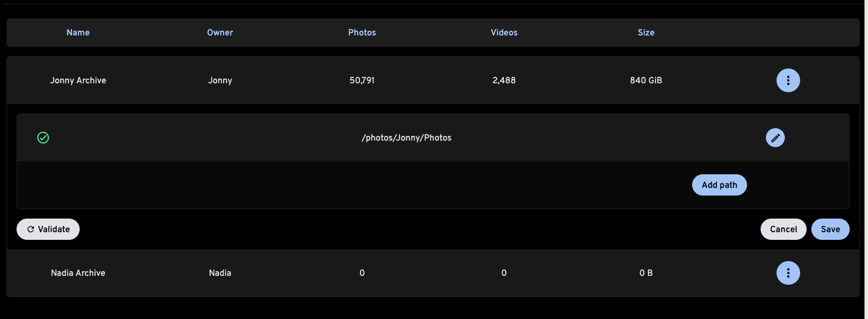Click the pencil icon to edit the import path

point(775,138)
